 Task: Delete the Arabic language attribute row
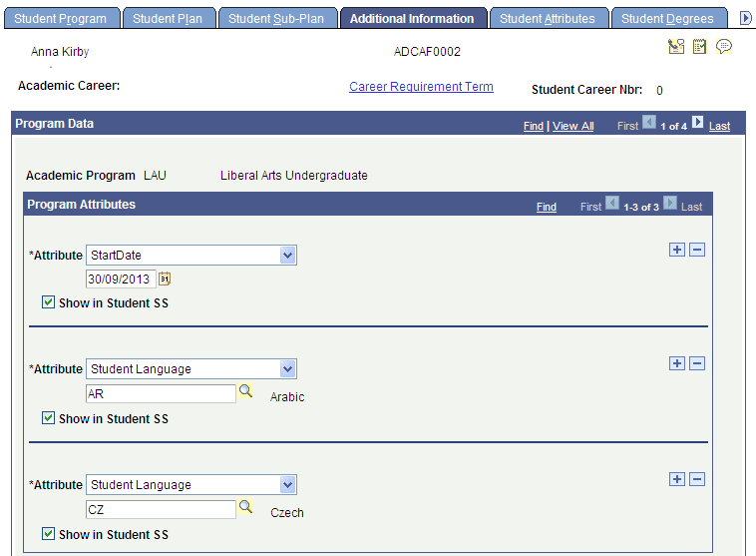[x=697, y=363]
